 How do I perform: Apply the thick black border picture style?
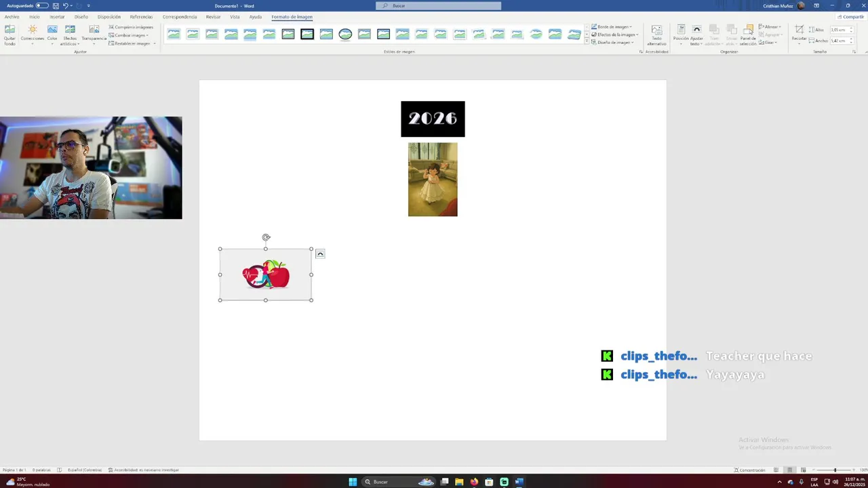307,34
